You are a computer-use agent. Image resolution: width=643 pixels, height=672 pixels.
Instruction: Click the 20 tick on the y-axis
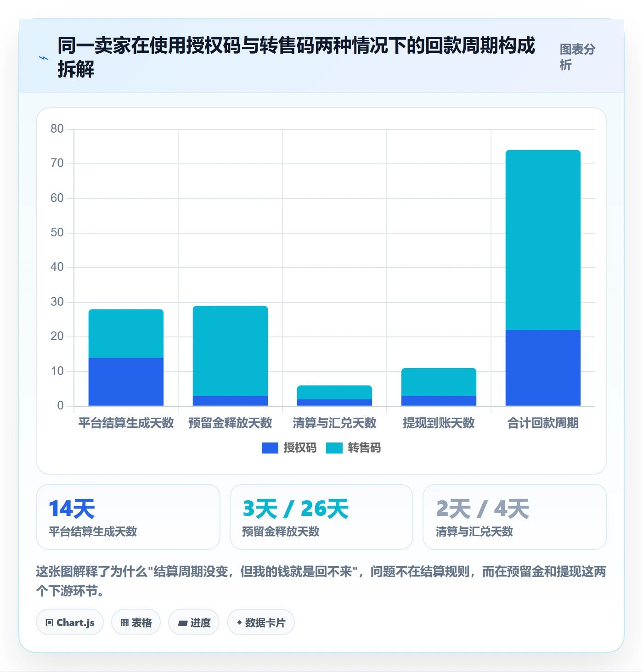coord(57,336)
